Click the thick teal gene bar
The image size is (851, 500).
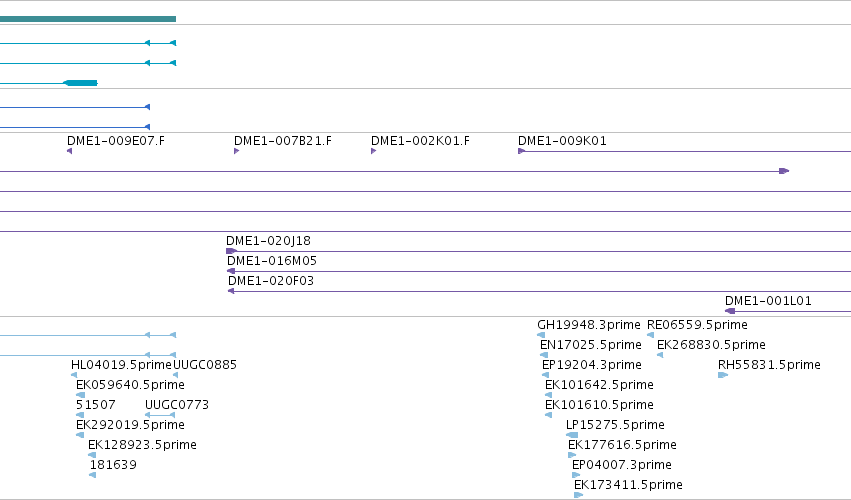pos(88,19)
